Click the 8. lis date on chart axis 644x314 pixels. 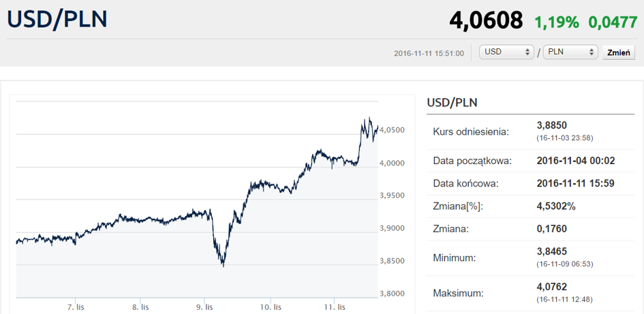coord(140,307)
